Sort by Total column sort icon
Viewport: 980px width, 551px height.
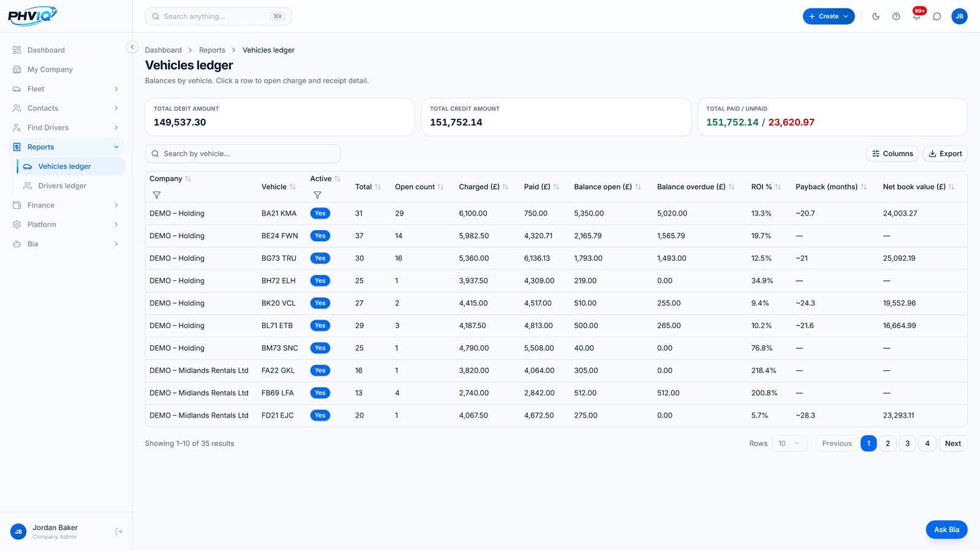[x=378, y=187]
